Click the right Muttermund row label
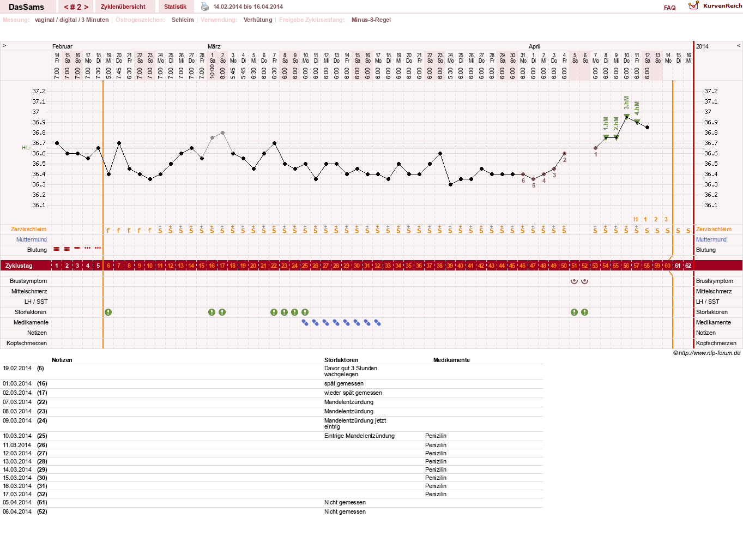Screen dimensions: 743x560 click(711, 239)
